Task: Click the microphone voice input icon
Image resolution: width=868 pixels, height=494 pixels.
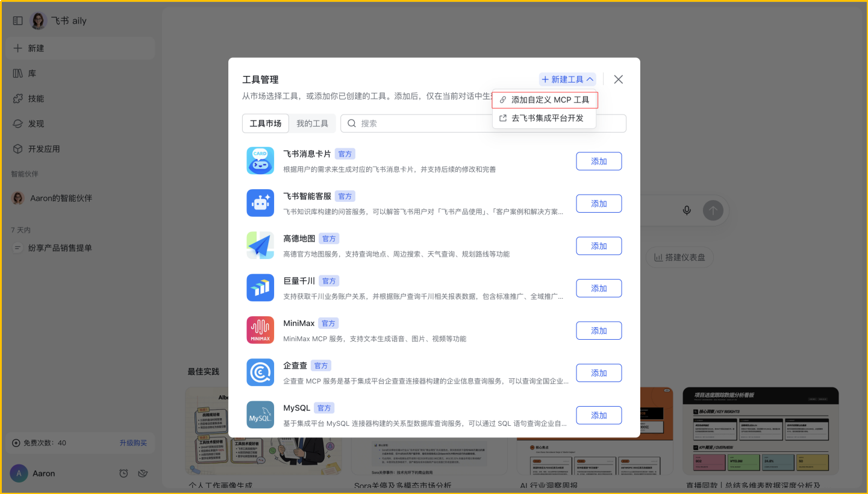Action: pyautogui.click(x=687, y=210)
